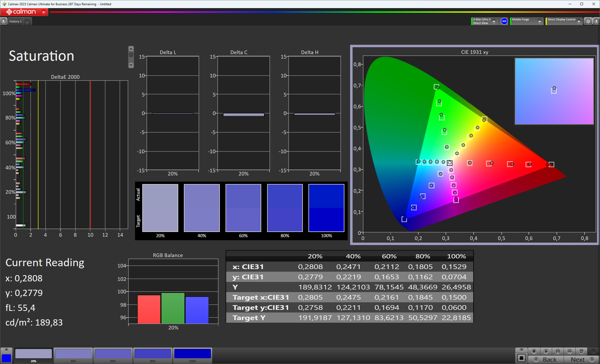Collapse side panel with left arrow icon
The width and height of the screenshot is (600, 364).
[x=596, y=21]
